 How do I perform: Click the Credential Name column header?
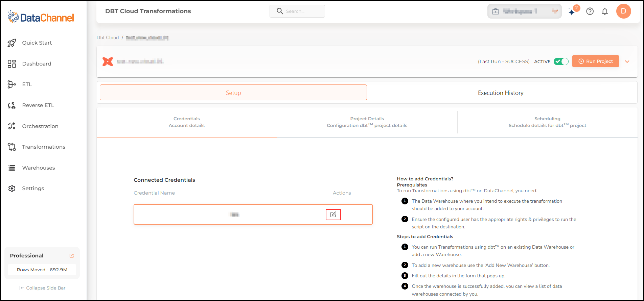[154, 193]
